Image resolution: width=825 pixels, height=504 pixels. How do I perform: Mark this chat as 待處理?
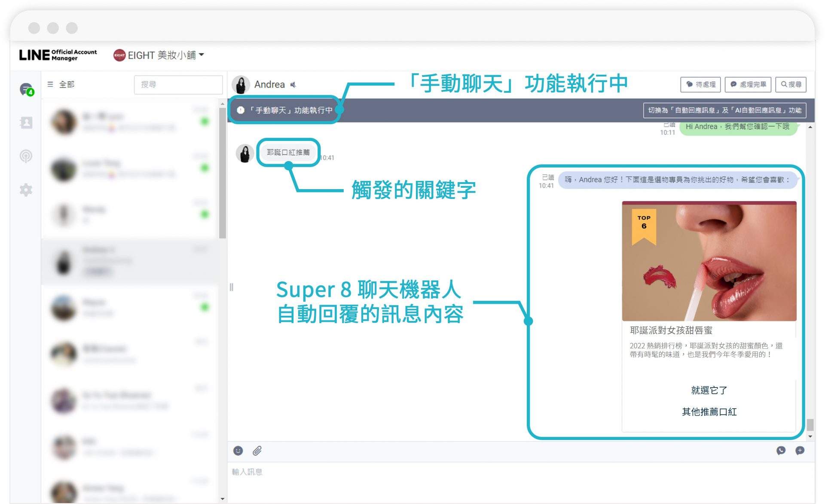(700, 84)
